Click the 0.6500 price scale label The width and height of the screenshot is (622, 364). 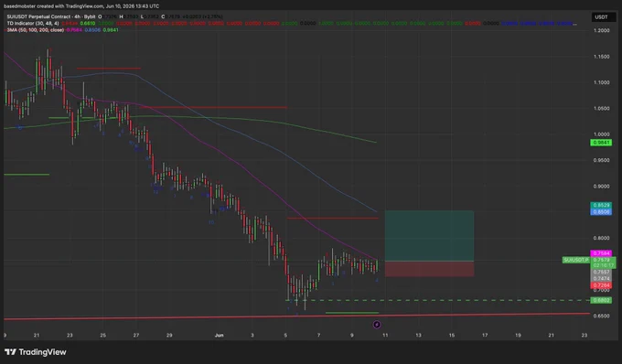[x=601, y=316]
